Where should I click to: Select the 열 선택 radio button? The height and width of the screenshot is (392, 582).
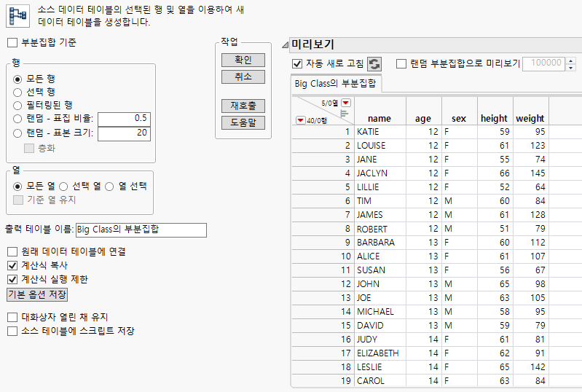tap(109, 187)
